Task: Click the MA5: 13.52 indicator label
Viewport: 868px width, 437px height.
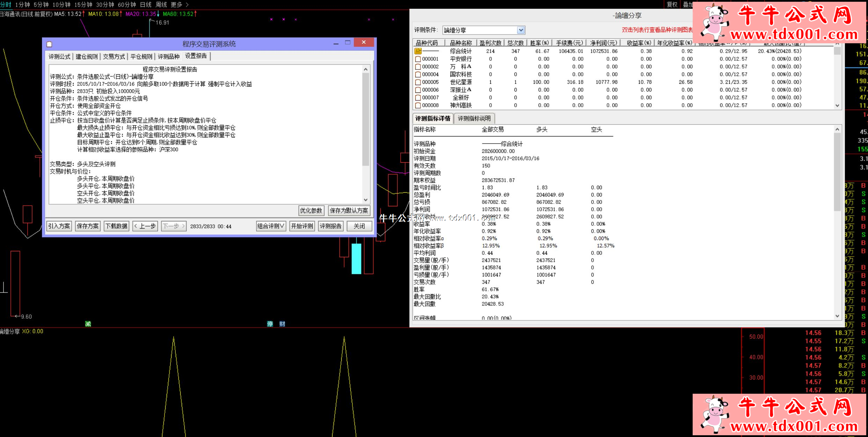Action: 70,14
